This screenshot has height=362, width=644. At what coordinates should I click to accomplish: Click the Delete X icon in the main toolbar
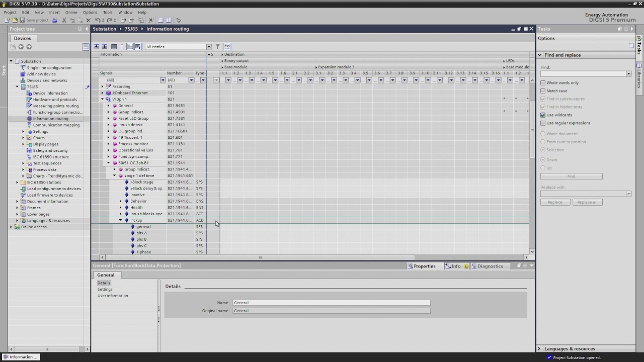coord(88,20)
